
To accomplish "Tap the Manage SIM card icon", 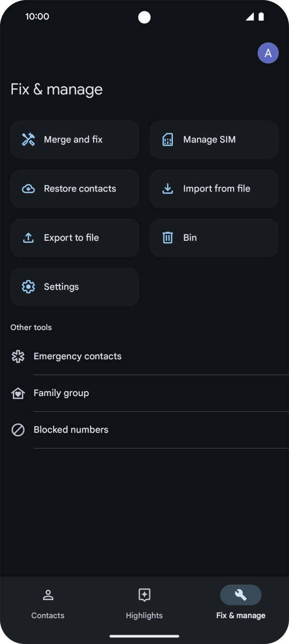I will 168,140.
